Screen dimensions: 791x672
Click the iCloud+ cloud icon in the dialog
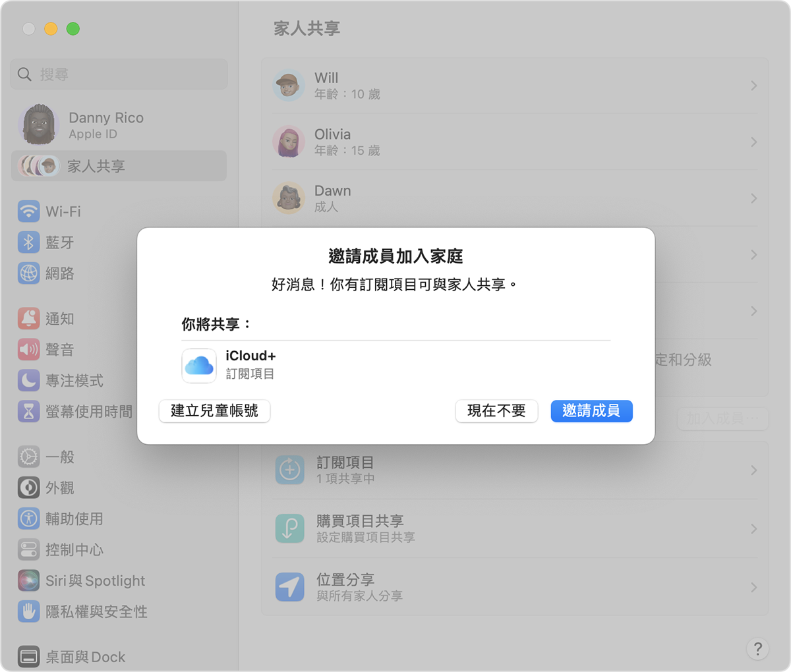coord(199,365)
